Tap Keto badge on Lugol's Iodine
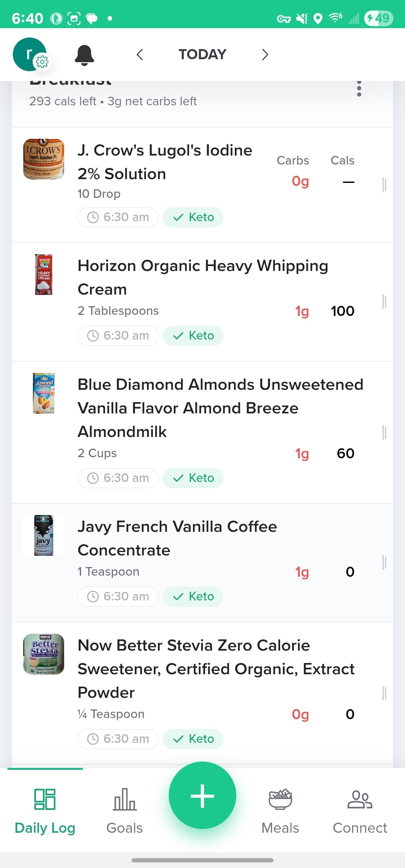Viewport: 405px width, 868px height. pos(193,217)
